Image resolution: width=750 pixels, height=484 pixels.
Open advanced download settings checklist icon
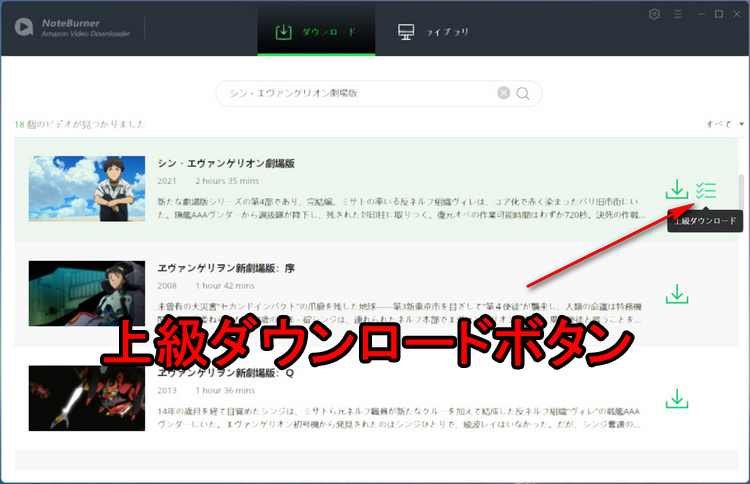point(706,190)
